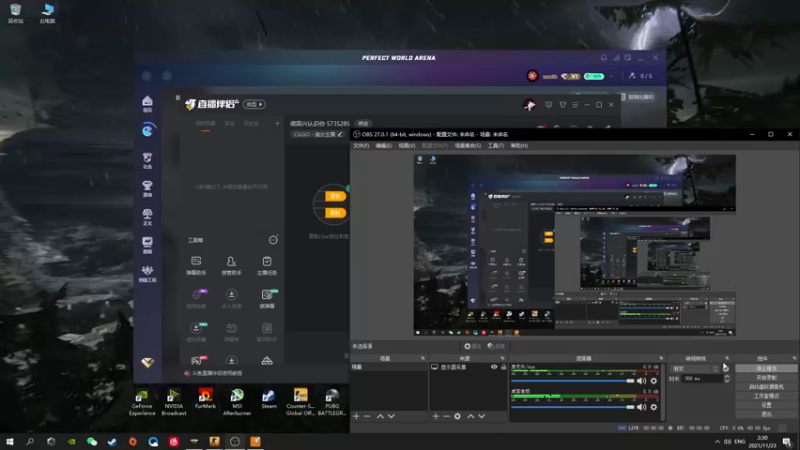Open mic audio settings gear in OBS mixer
The image size is (800, 450).
pos(654,381)
